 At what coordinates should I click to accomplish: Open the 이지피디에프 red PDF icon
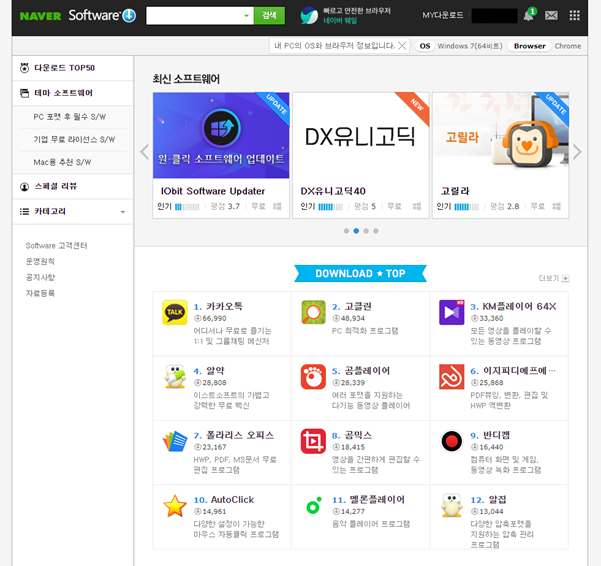(452, 377)
